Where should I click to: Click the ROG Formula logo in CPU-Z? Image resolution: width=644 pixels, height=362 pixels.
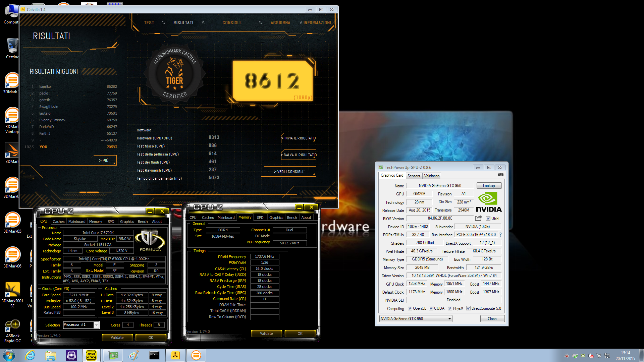150,240
